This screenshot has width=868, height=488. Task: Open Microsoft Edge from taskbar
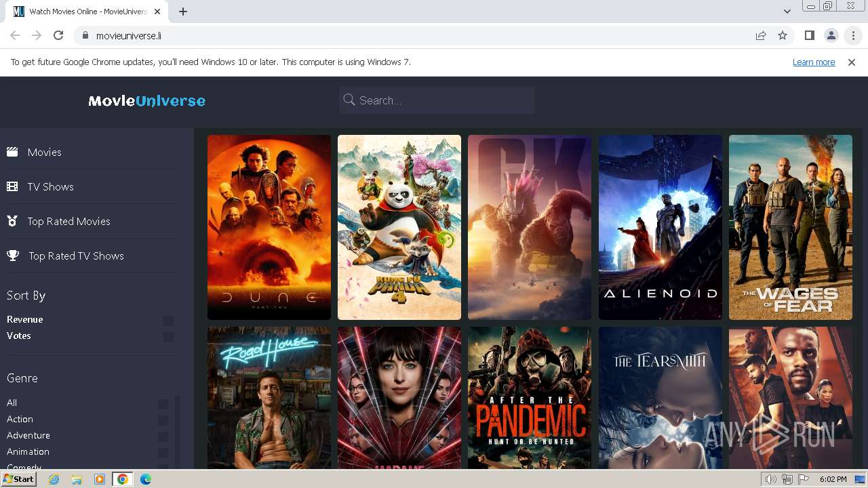tap(146, 479)
